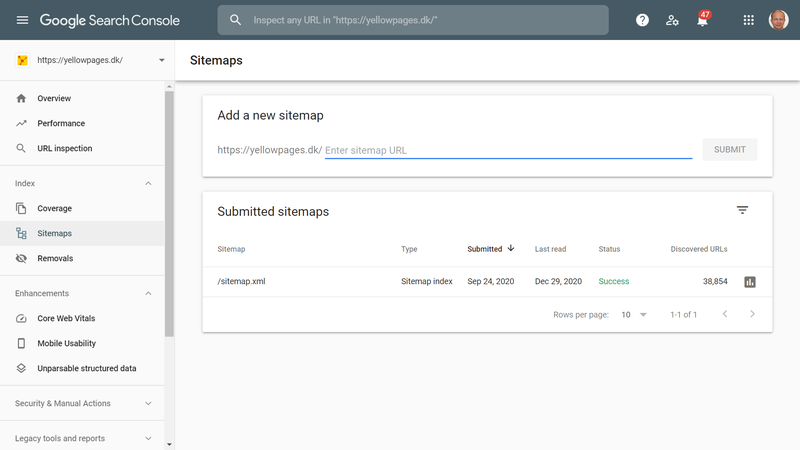The width and height of the screenshot is (800, 450).
Task: Sort by Submitted column header
Action: pyautogui.click(x=485, y=249)
